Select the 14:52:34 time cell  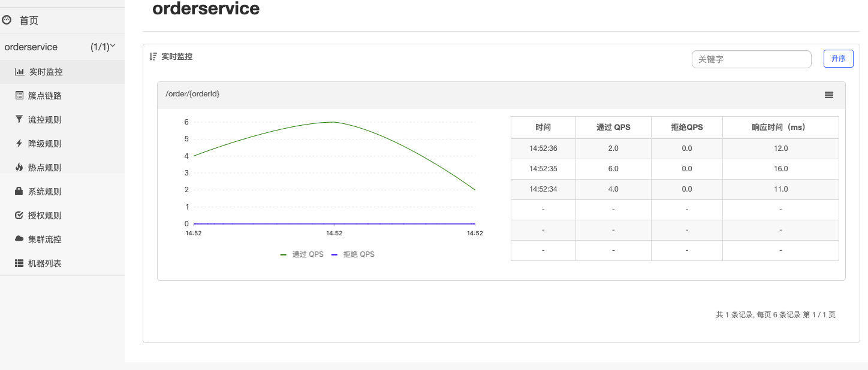pos(543,189)
